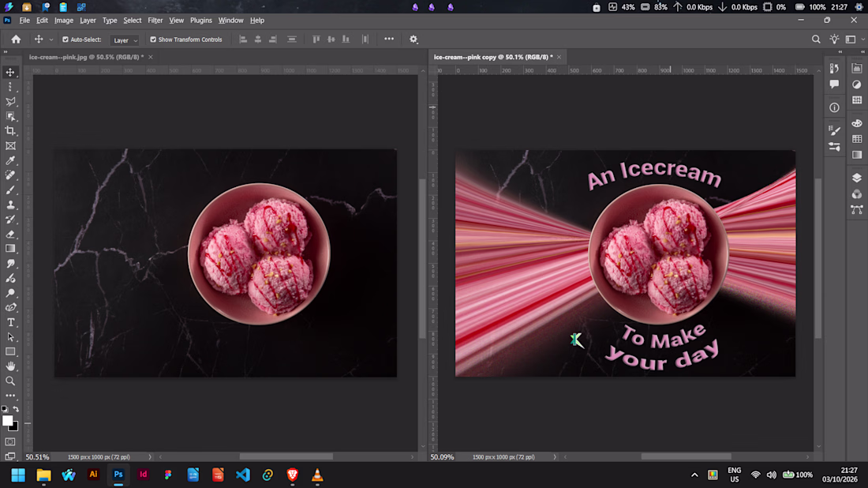The width and height of the screenshot is (868, 488).
Task: Select the Crop tool
Action: click(10, 131)
